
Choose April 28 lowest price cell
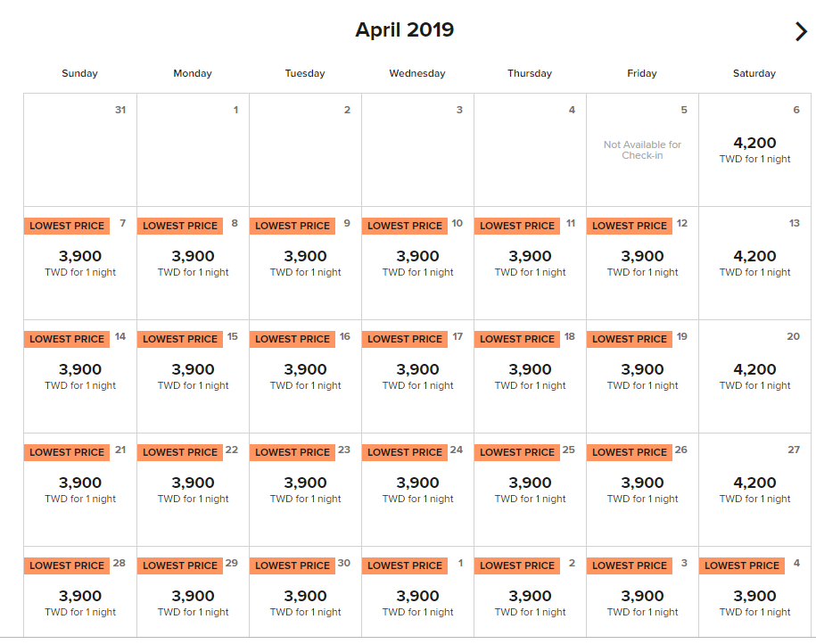[x=80, y=592]
